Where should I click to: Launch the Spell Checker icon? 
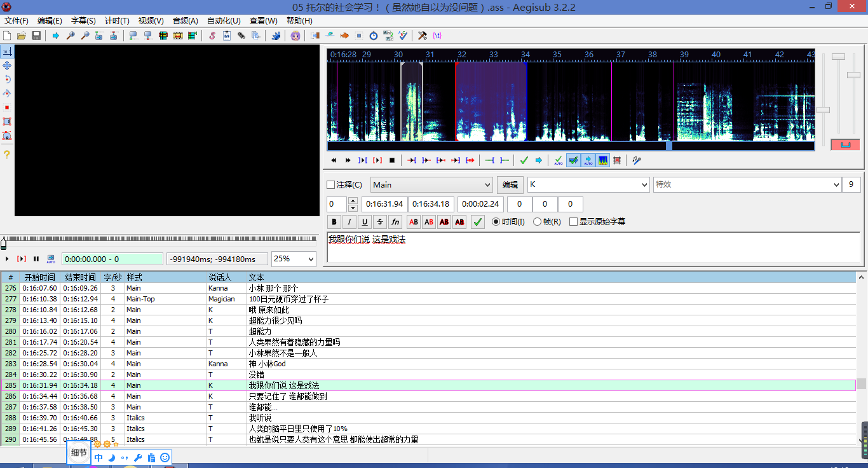[403, 36]
